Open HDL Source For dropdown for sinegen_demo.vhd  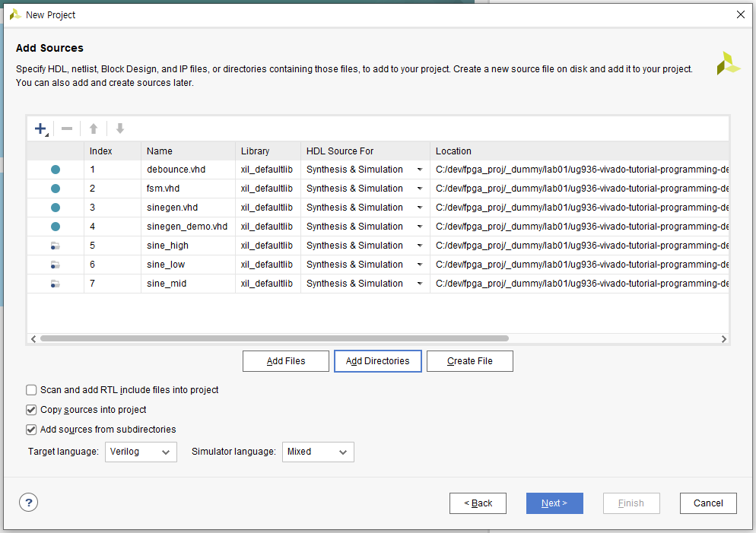click(x=420, y=227)
